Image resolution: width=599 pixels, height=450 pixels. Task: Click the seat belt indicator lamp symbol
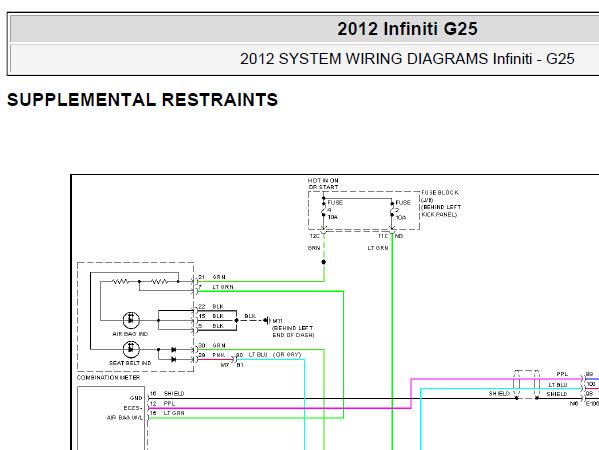click(131, 349)
